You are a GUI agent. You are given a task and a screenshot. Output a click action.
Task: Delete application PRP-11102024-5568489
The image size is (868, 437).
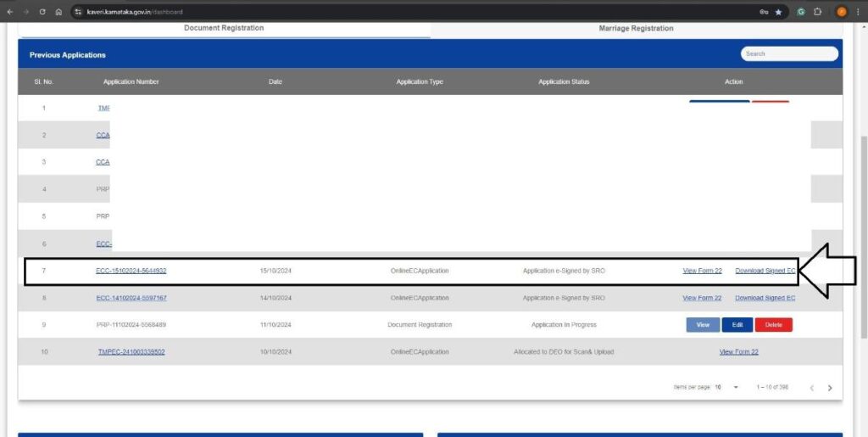tap(773, 325)
